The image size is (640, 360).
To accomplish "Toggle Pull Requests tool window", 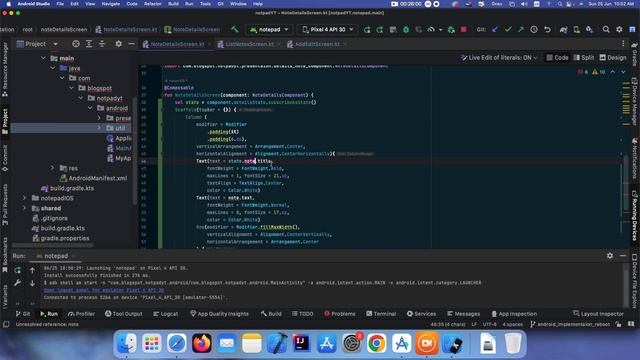I will (5, 205).
